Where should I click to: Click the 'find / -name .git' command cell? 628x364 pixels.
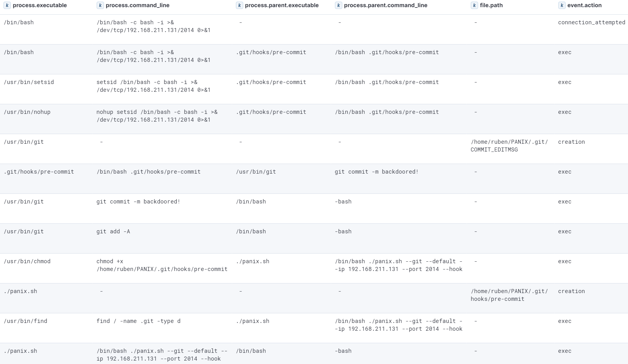pyautogui.click(x=138, y=321)
